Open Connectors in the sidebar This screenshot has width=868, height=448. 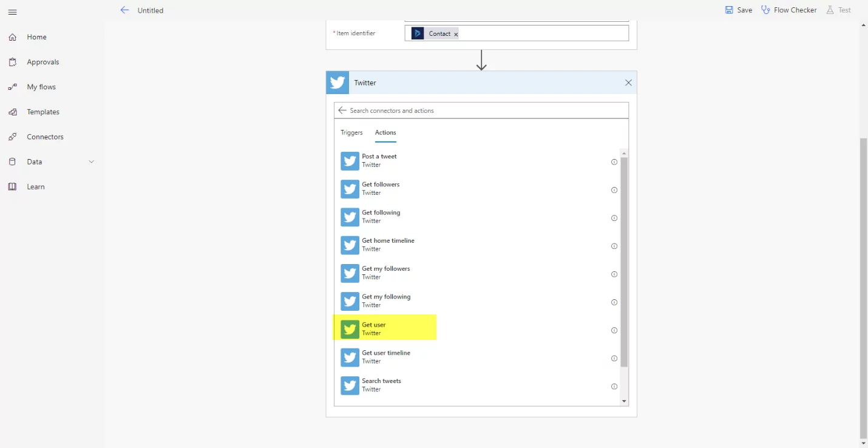click(45, 137)
